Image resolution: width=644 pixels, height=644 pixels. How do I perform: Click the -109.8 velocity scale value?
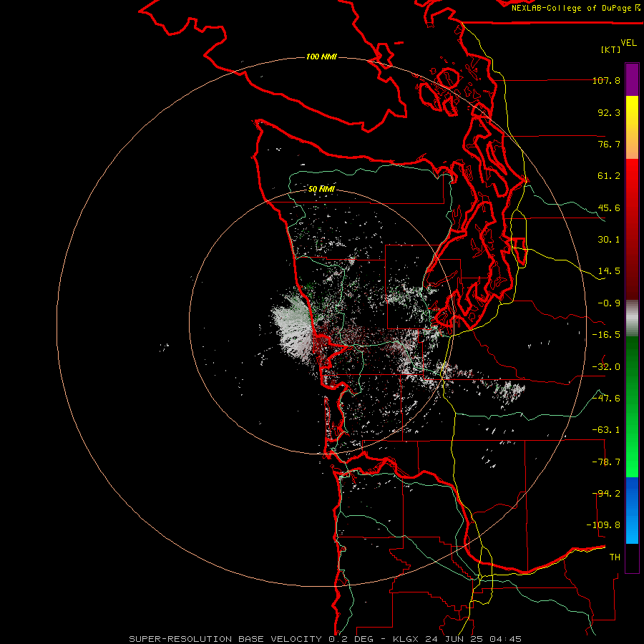click(x=603, y=525)
